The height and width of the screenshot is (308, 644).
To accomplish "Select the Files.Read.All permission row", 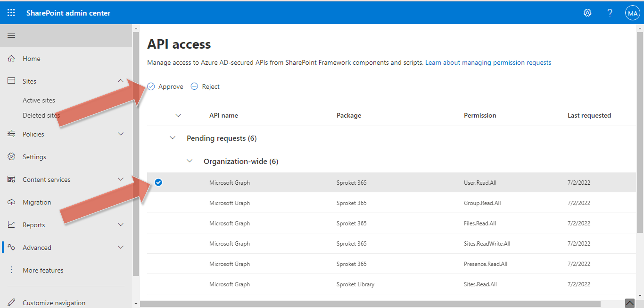I will tap(391, 223).
